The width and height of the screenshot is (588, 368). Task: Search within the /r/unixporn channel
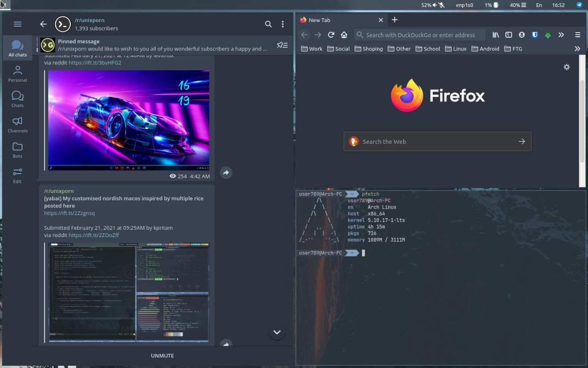268,24
